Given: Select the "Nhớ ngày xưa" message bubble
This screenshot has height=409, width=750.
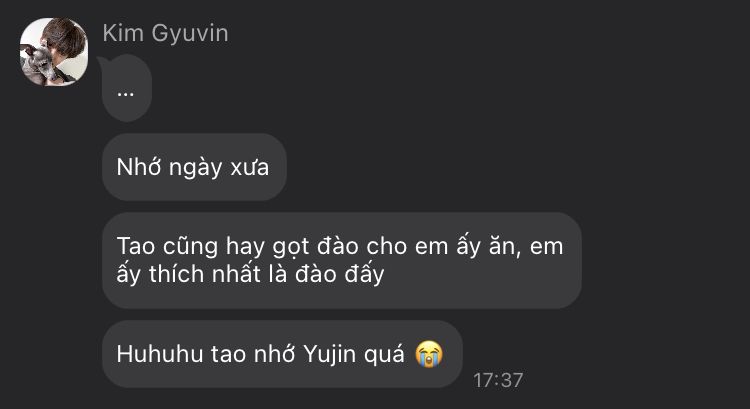Looking at the screenshot, I should coord(194,167).
